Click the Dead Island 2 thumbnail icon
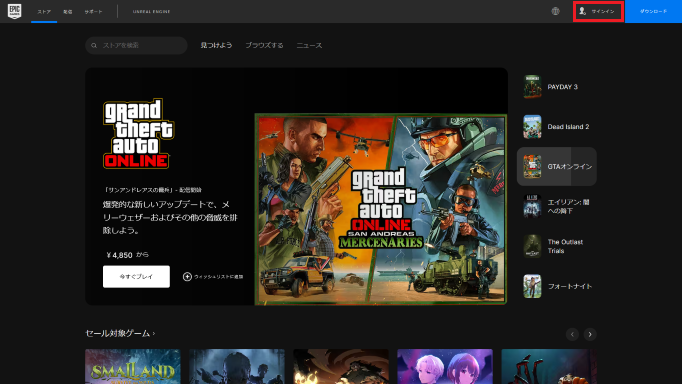The width and height of the screenshot is (682, 384). 532,127
